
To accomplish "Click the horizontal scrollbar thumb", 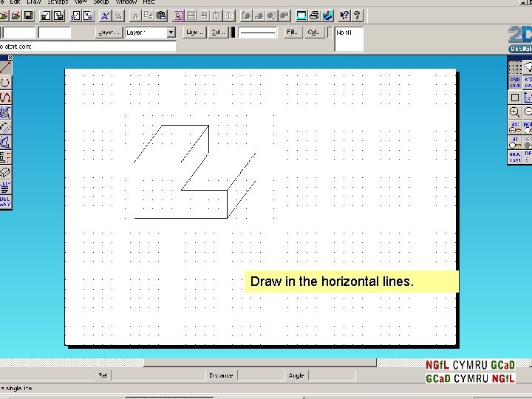I will [260, 363].
